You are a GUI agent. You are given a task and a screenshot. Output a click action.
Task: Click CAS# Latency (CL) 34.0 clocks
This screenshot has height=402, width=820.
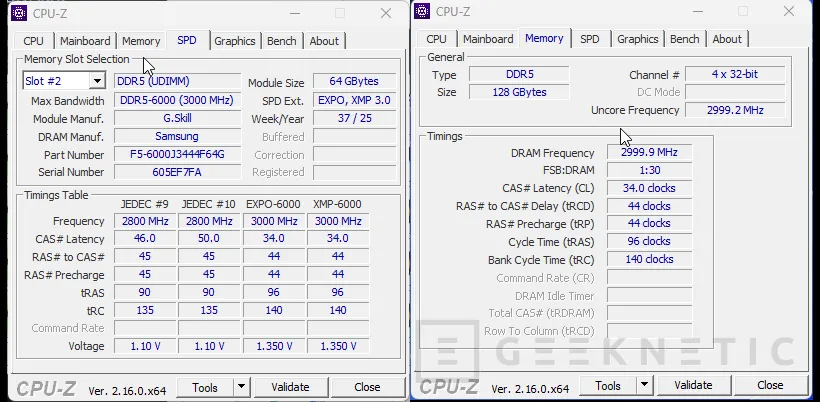click(x=649, y=188)
